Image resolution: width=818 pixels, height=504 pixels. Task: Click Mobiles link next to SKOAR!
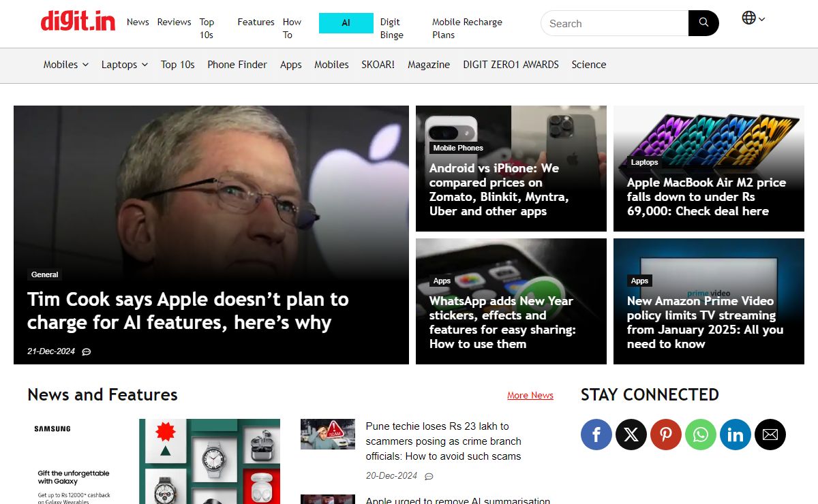click(331, 65)
